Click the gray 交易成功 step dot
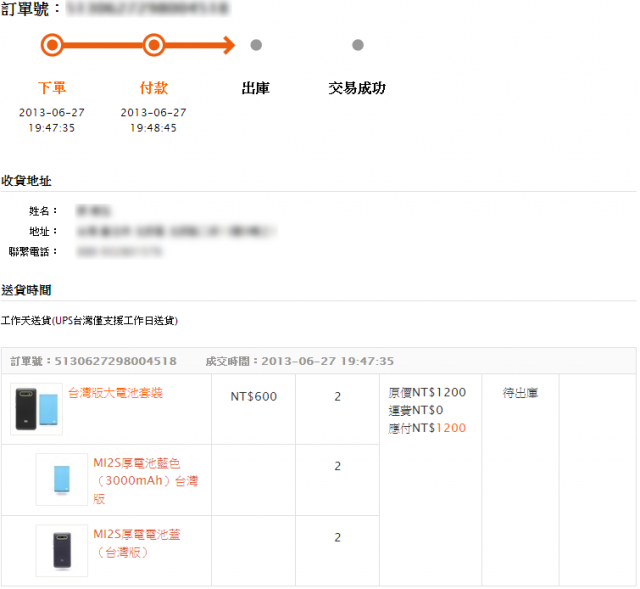This screenshot has height=589, width=640. tap(358, 45)
